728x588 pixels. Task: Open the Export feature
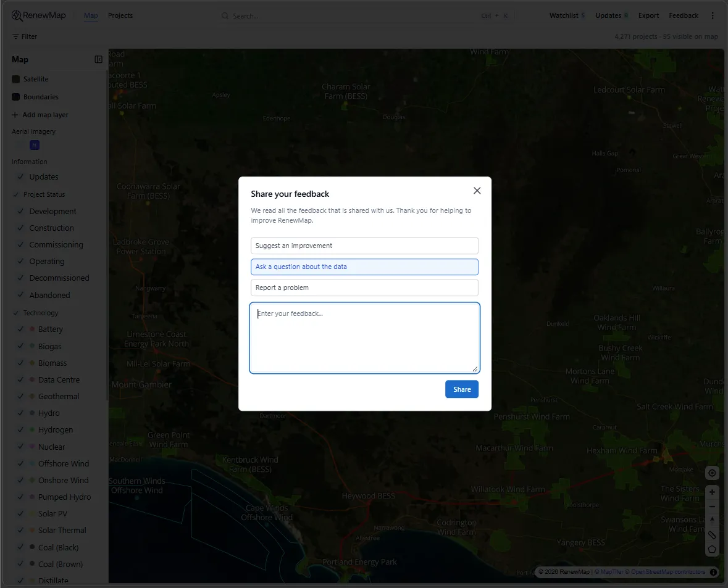click(648, 15)
